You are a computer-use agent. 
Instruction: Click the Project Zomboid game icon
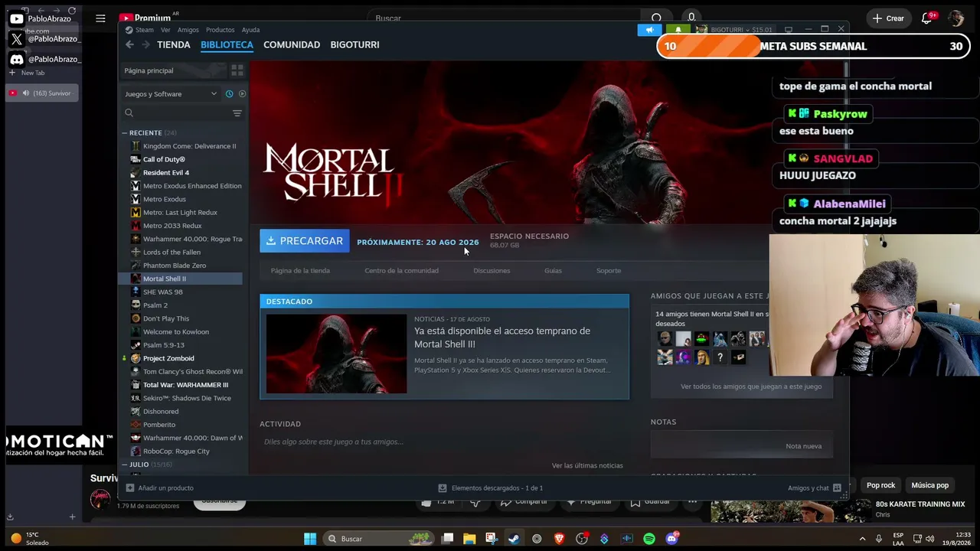click(136, 358)
